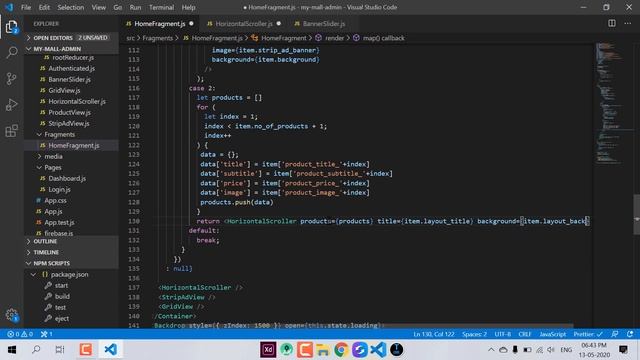Click the Windows Start button
The height and width of the screenshot is (360, 640).
(12, 349)
